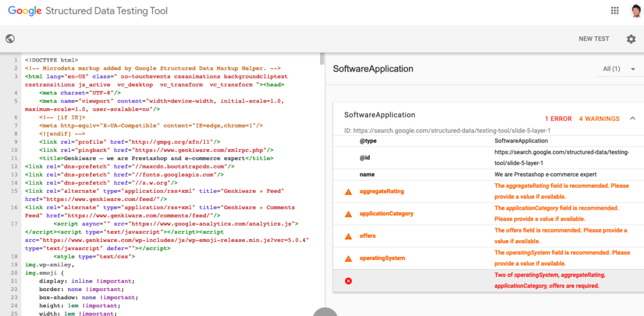The width and height of the screenshot is (644, 316).
Task: Click the style type text/css line
Action: click(94, 256)
